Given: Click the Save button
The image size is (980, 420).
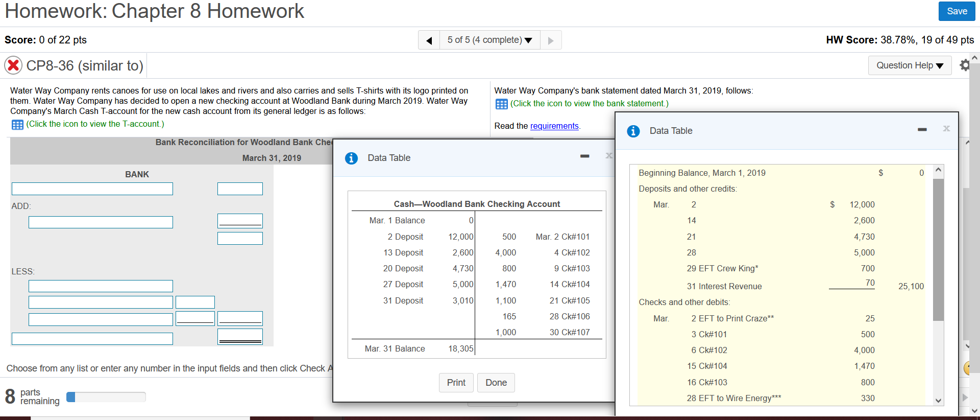Looking at the screenshot, I should point(957,11).
